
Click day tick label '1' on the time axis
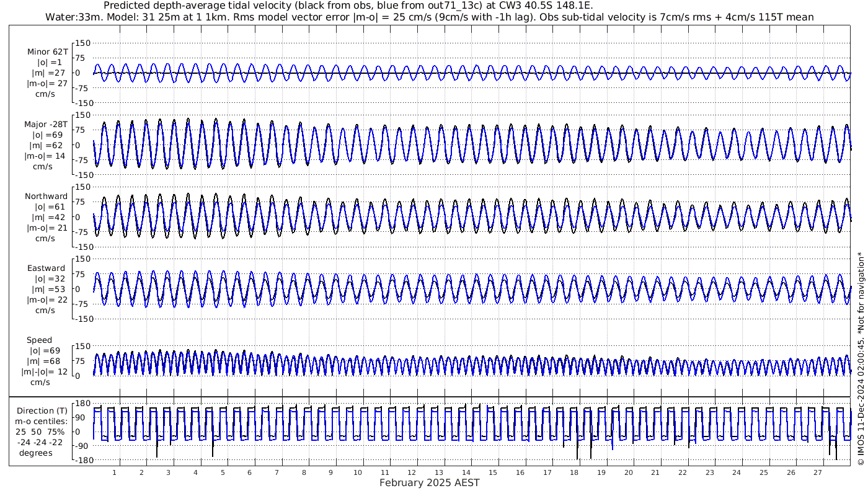114,472
